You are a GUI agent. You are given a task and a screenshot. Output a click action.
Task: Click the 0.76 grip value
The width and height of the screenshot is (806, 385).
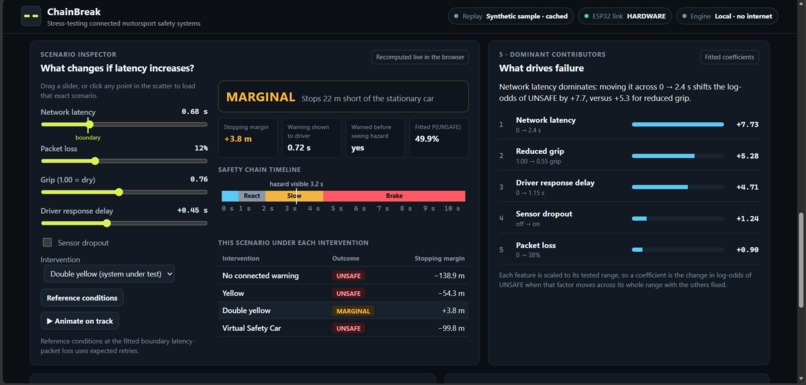pyautogui.click(x=199, y=179)
